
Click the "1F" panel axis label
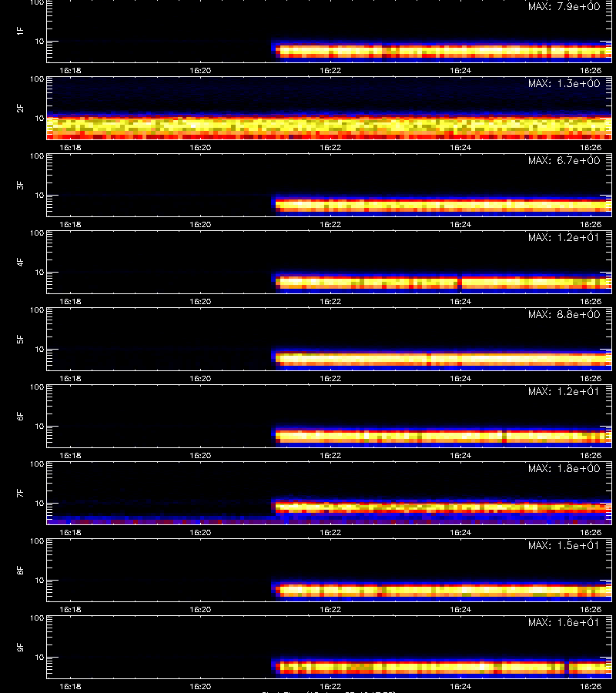pyautogui.click(x=20, y=31)
